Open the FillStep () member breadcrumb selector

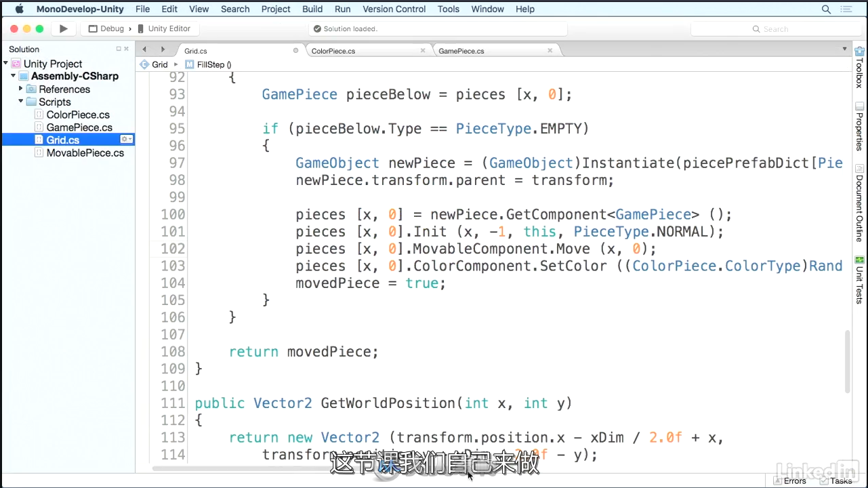point(209,64)
